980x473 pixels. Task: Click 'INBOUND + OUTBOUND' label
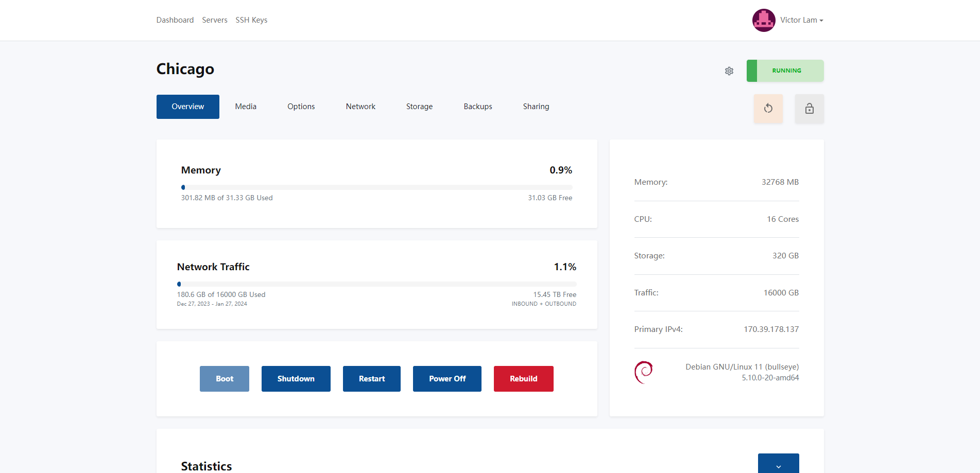(544, 304)
